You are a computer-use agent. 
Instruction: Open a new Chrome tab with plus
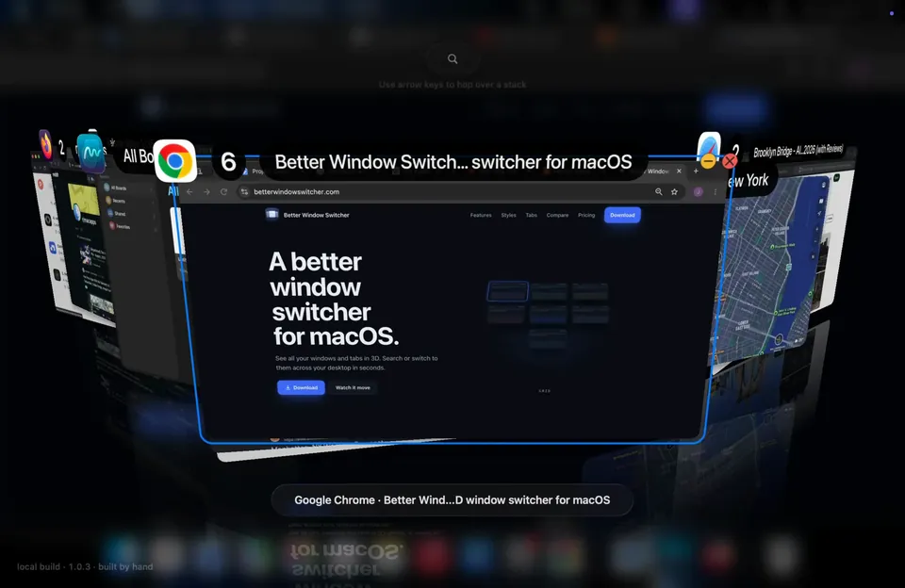(696, 171)
